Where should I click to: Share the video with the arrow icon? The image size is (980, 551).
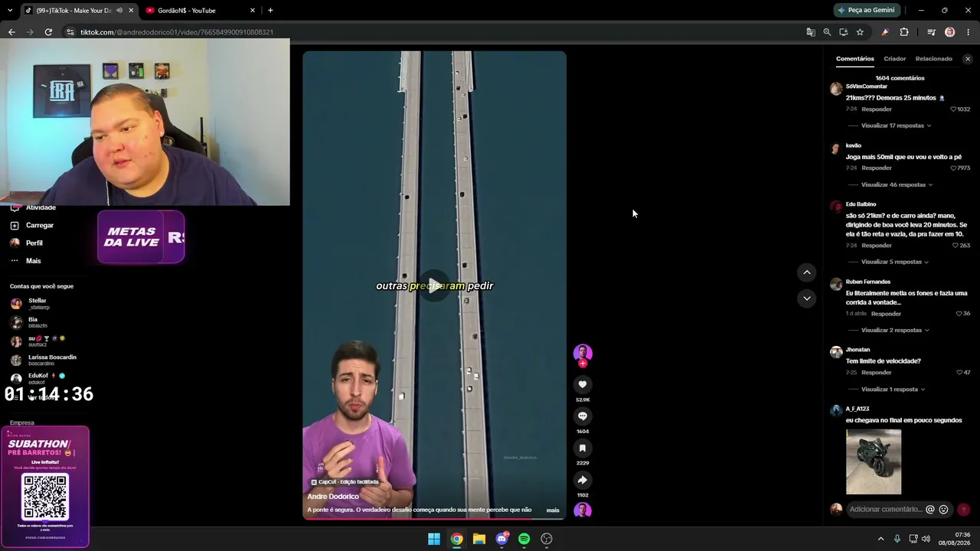(583, 480)
